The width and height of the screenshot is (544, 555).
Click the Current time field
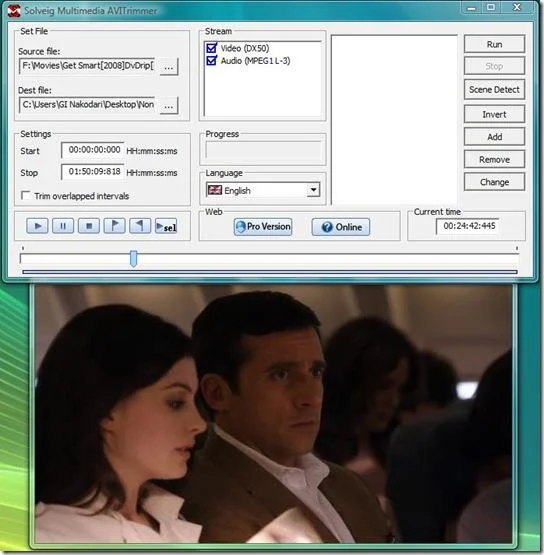click(468, 226)
